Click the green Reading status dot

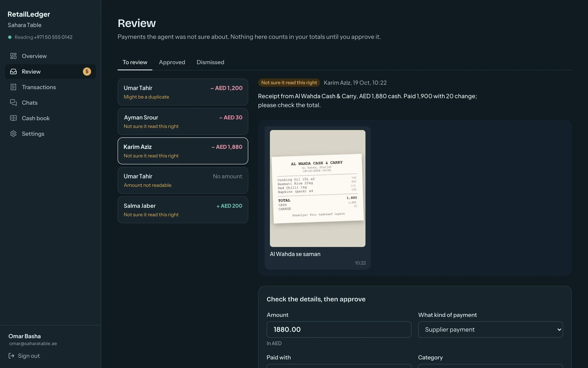point(10,37)
